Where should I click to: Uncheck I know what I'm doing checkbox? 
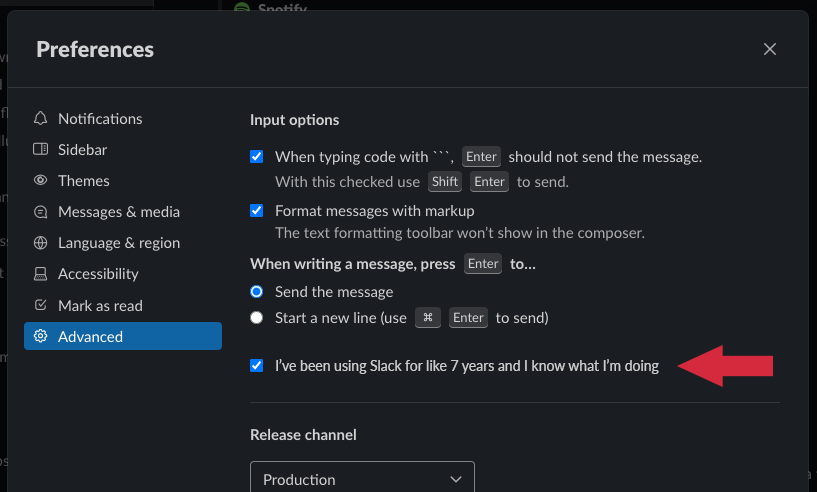(256, 365)
